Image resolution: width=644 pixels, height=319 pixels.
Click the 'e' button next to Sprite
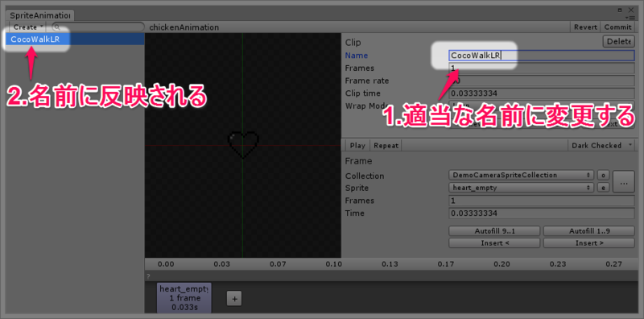tap(603, 188)
